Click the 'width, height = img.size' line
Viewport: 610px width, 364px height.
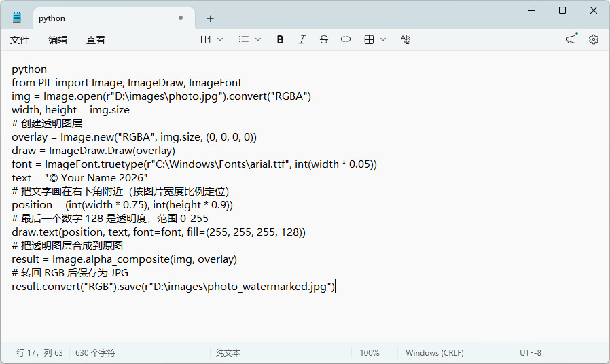(x=71, y=110)
